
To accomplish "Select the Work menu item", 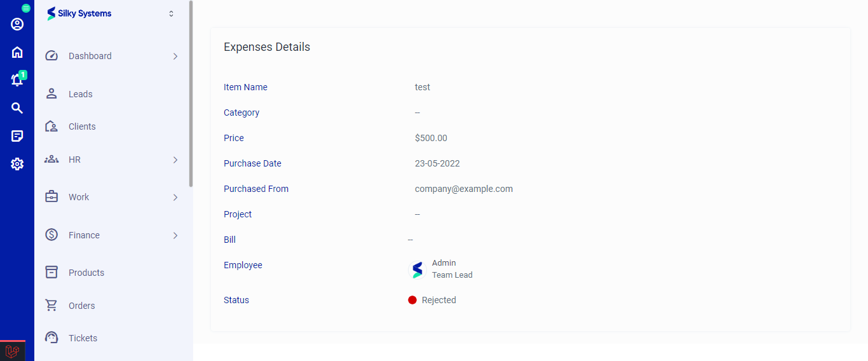I will 113,197.
